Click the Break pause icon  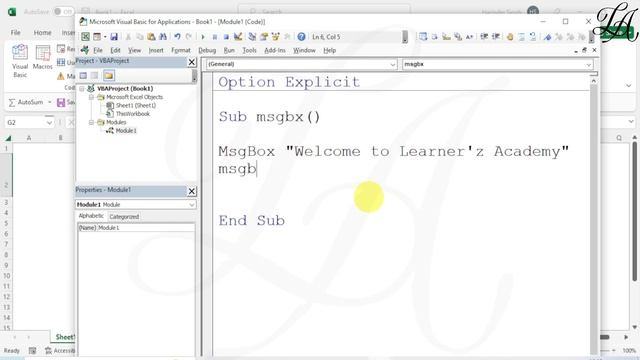[215, 37]
